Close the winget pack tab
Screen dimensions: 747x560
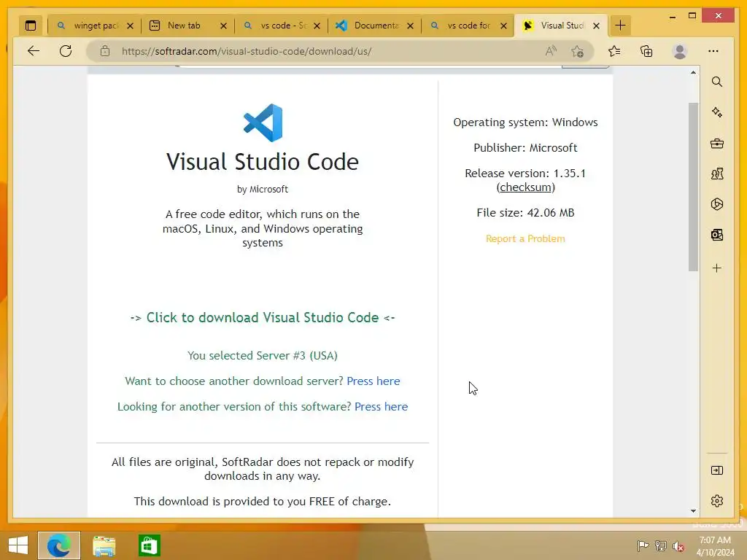click(x=130, y=26)
